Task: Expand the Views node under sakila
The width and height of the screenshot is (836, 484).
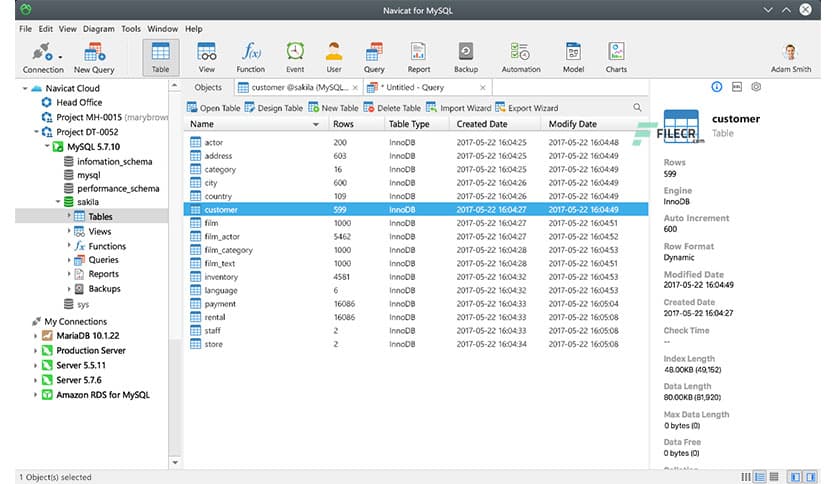Action: [x=69, y=231]
